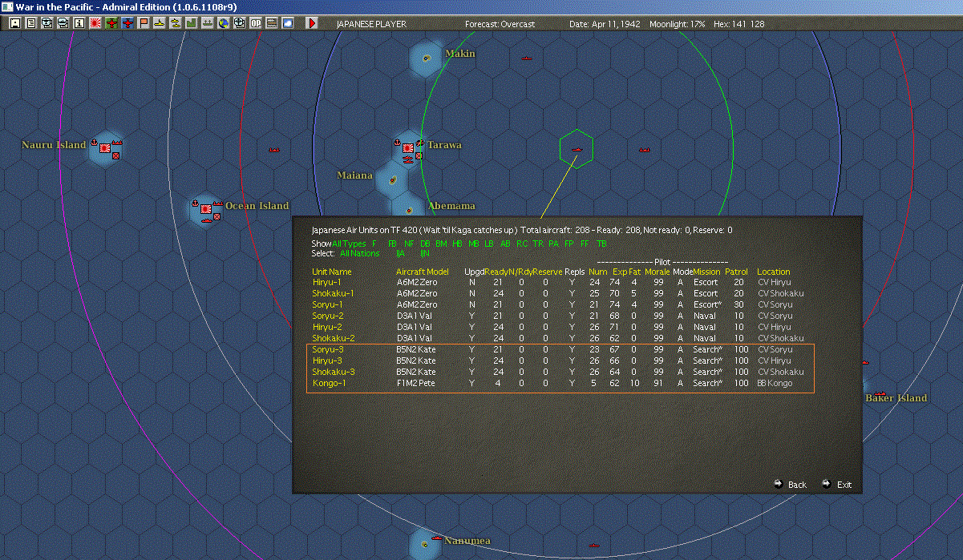This screenshot has height=560, width=963.
Task: Click 'BB Kongo' location text
Action: (775, 383)
